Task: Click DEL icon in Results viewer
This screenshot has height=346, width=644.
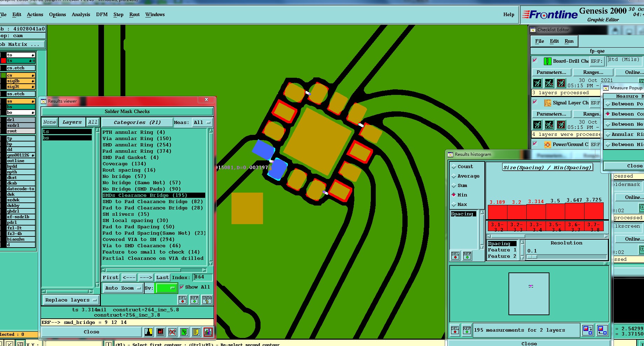Action: tap(182, 300)
